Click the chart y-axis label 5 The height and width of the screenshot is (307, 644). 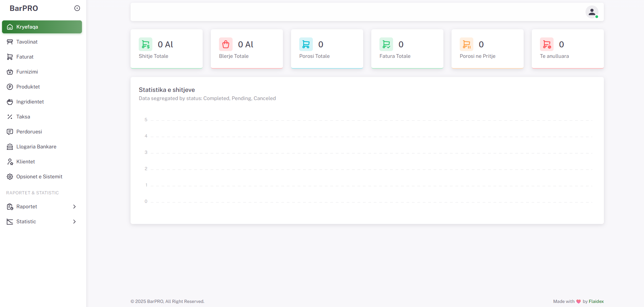(x=146, y=120)
